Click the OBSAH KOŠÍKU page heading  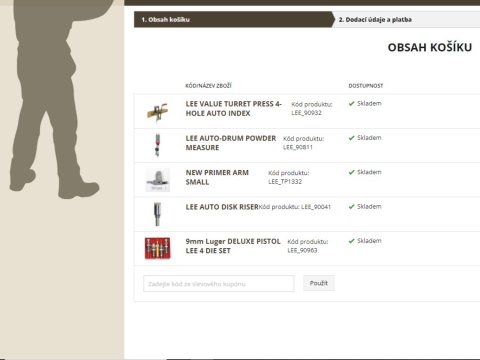(430, 47)
